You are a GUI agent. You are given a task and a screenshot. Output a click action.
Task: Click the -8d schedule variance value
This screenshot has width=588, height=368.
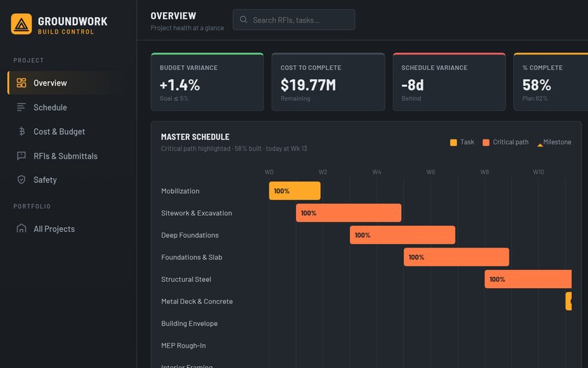412,86
